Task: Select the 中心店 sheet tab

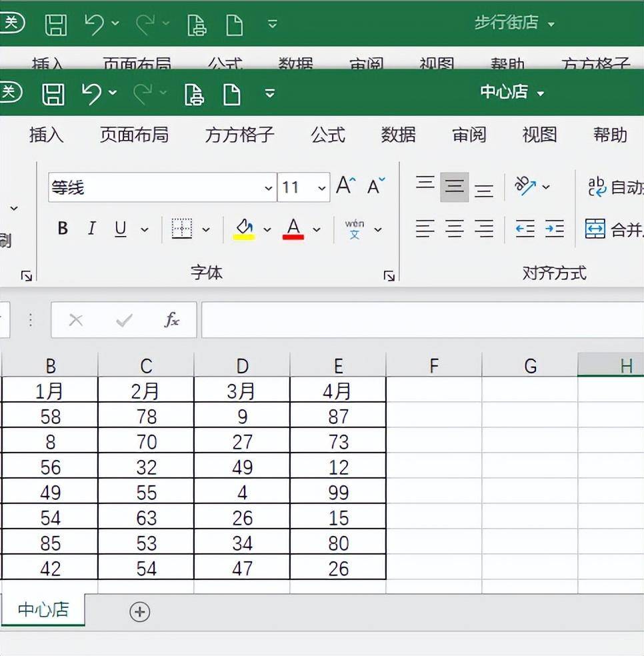Action: click(43, 609)
